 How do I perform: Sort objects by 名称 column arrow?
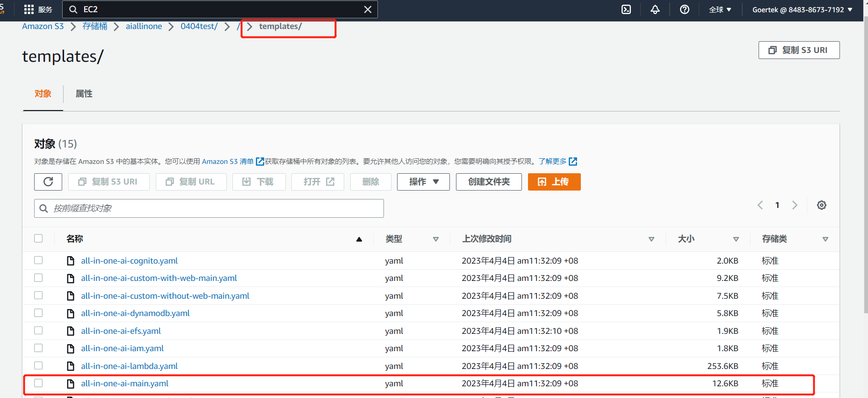pyautogui.click(x=359, y=239)
